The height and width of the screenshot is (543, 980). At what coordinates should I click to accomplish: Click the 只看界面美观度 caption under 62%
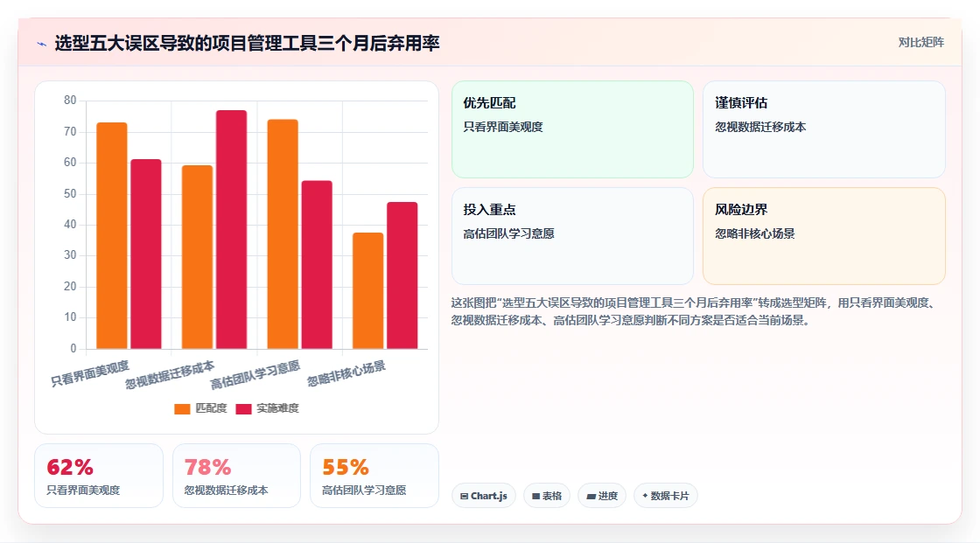pos(83,491)
